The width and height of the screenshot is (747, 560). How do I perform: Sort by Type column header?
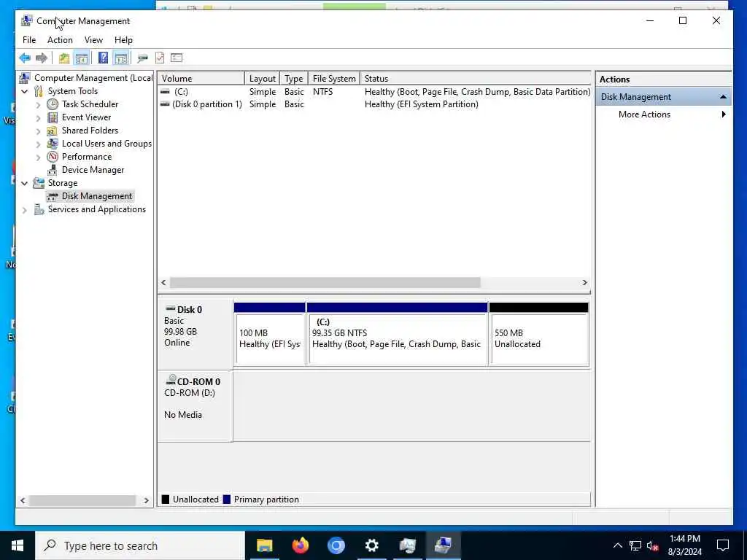pyautogui.click(x=293, y=79)
